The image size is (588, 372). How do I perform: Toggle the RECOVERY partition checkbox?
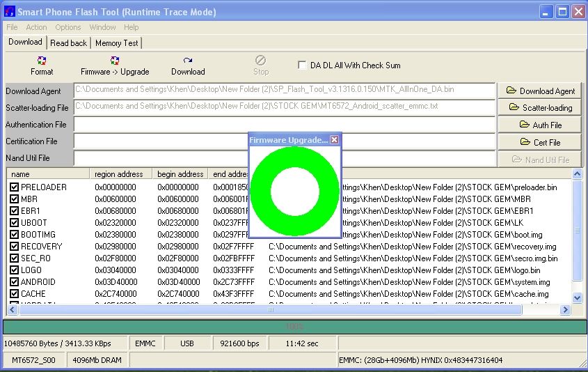[15, 247]
